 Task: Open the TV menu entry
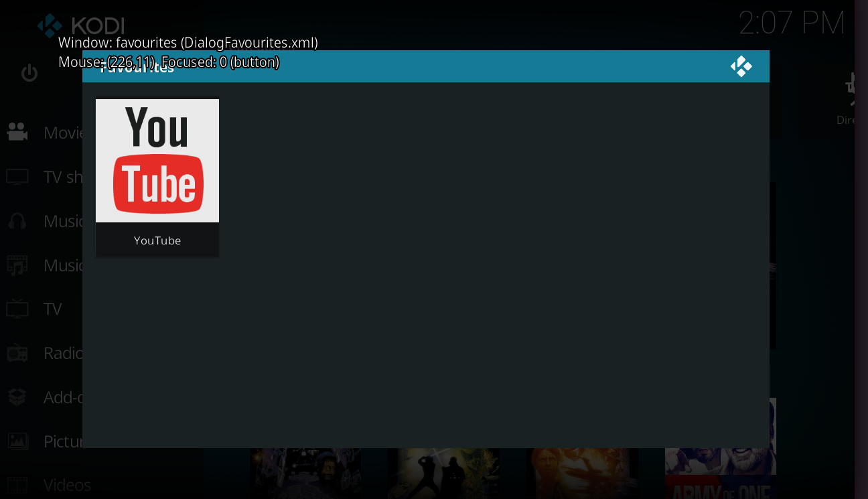[52, 309]
